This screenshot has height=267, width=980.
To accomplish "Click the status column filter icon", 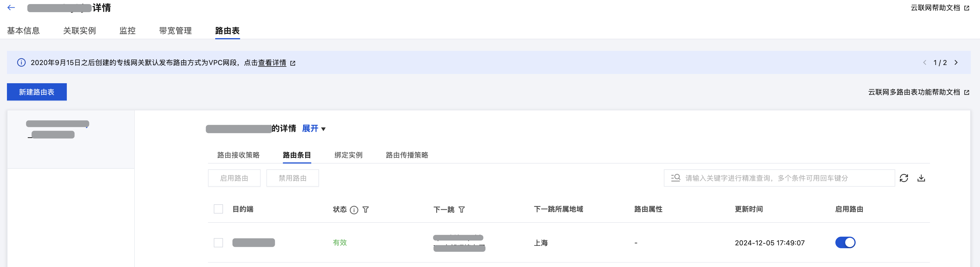I will click(x=366, y=210).
